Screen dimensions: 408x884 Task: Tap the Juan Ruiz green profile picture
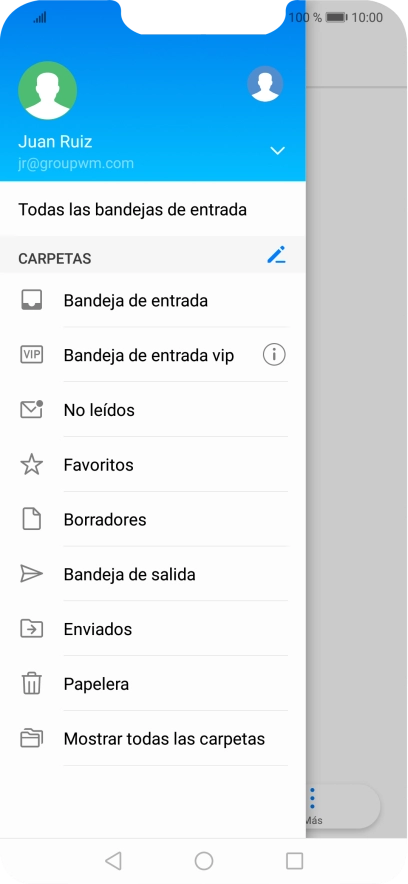point(47,90)
